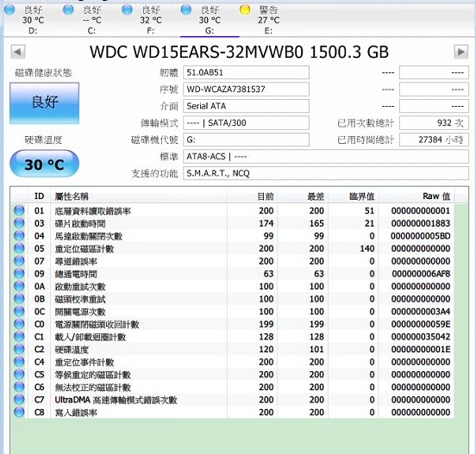
Task: Click status icon of attribute 0C
Action: [x=19, y=312]
